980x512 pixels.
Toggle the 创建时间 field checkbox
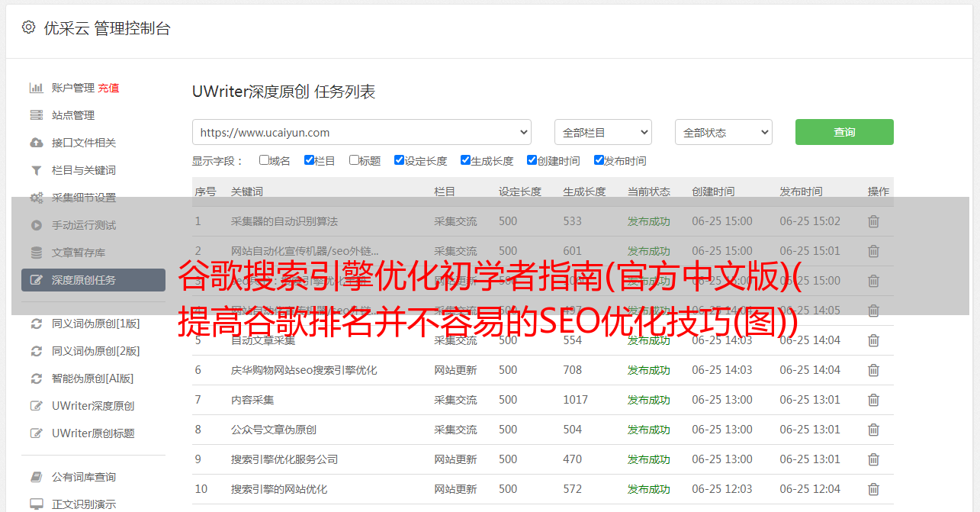pos(532,160)
